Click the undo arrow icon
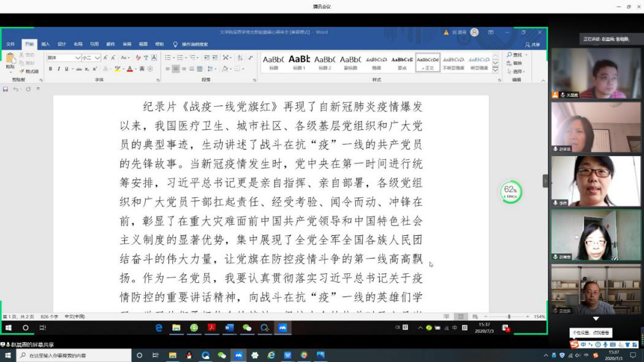The width and height of the screenshot is (644, 362). (x=17, y=89)
